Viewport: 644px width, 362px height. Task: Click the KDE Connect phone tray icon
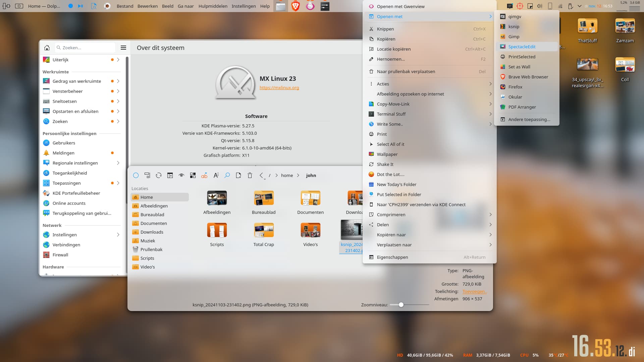(x=550, y=6)
